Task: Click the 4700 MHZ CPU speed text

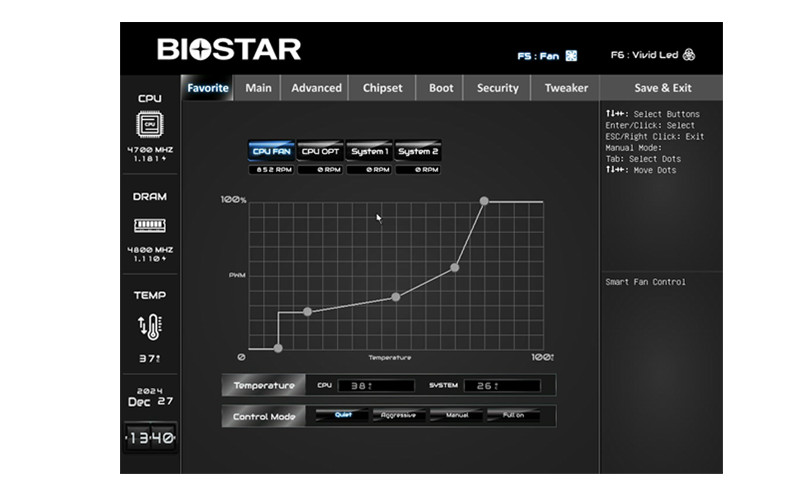Action: point(150,149)
